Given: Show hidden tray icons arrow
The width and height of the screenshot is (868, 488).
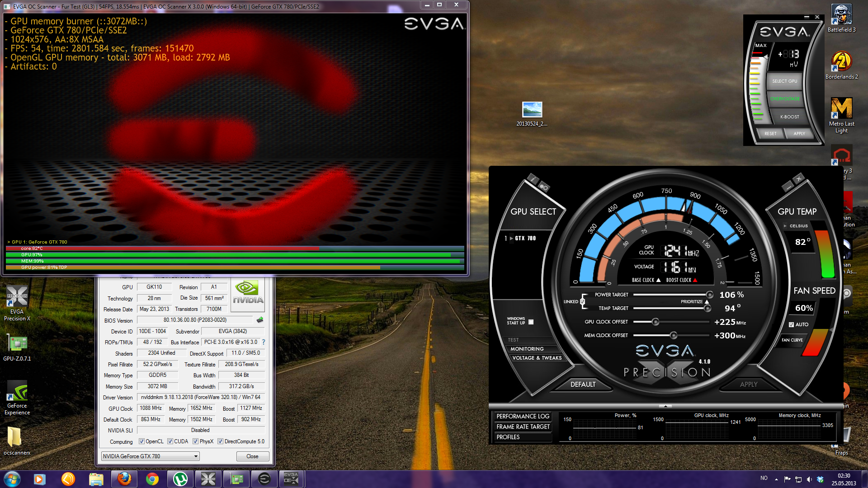Looking at the screenshot, I should coord(776,479).
